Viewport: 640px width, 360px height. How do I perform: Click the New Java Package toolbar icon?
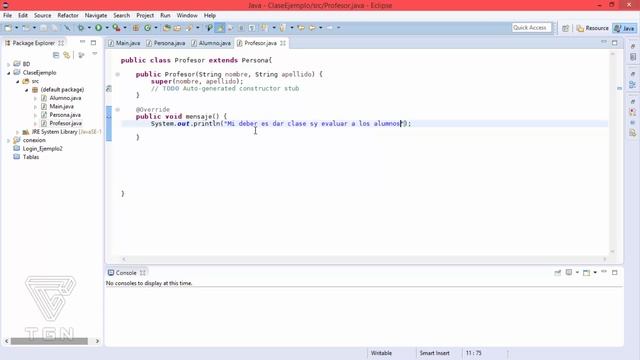pyautogui.click(x=136, y=28)
